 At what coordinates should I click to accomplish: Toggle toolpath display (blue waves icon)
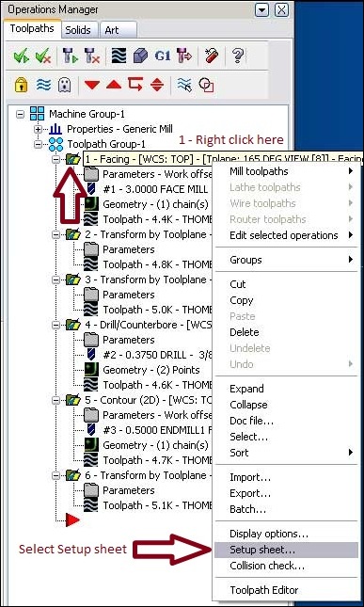43,85
